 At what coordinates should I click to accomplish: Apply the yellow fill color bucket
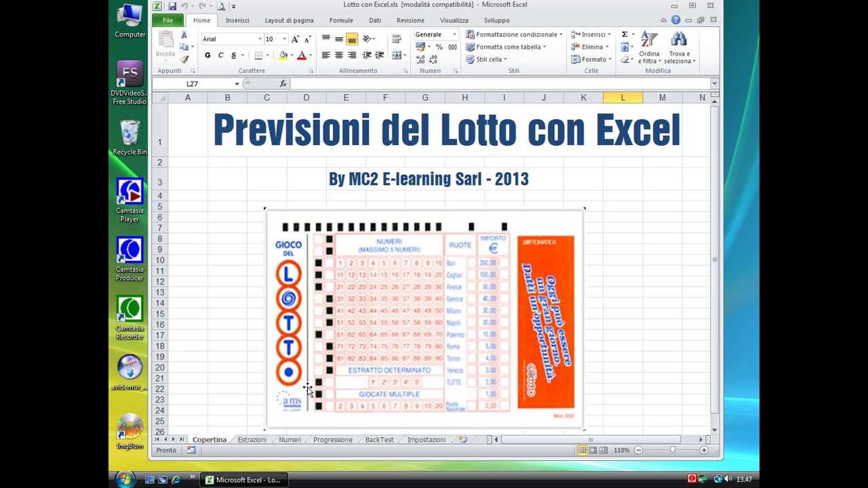[283, 56]
